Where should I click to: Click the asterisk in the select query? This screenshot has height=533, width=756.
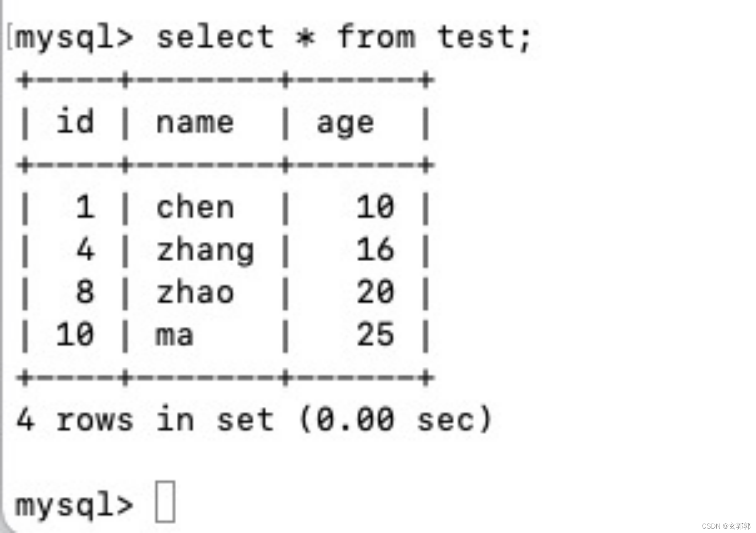click(305, 38)
